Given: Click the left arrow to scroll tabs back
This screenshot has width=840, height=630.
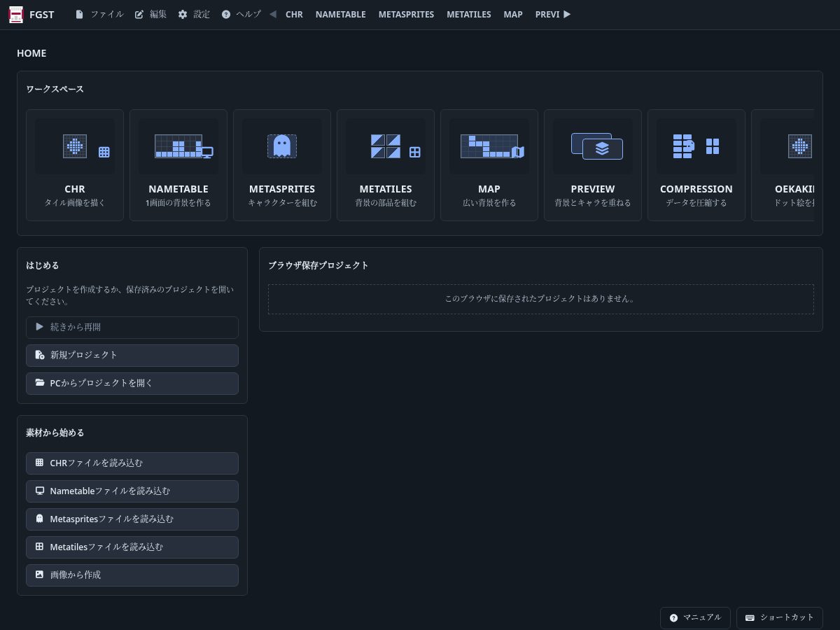Looking at the screenshot, I should [x=273, y=14].
